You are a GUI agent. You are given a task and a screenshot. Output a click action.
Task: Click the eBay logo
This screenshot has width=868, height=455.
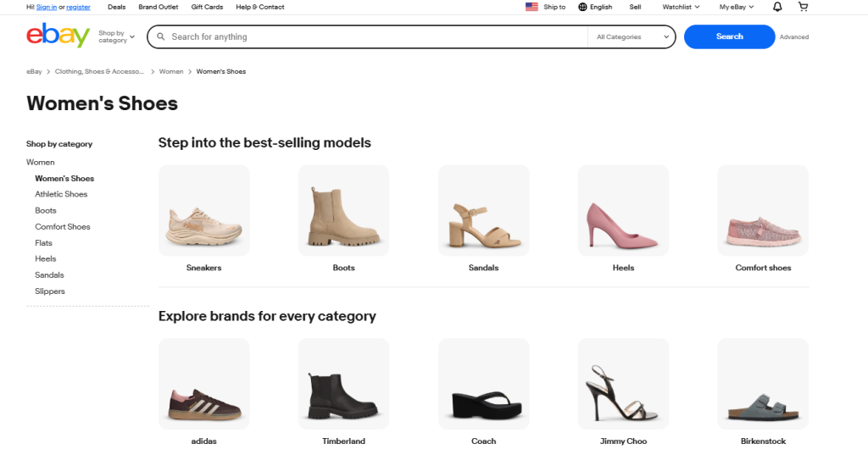point(58,36)
